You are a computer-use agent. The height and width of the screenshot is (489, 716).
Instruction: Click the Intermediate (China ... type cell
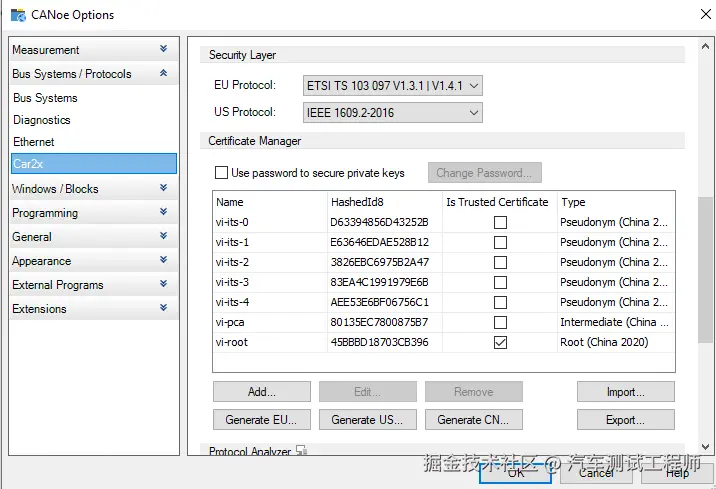click(x=614, y=322)
